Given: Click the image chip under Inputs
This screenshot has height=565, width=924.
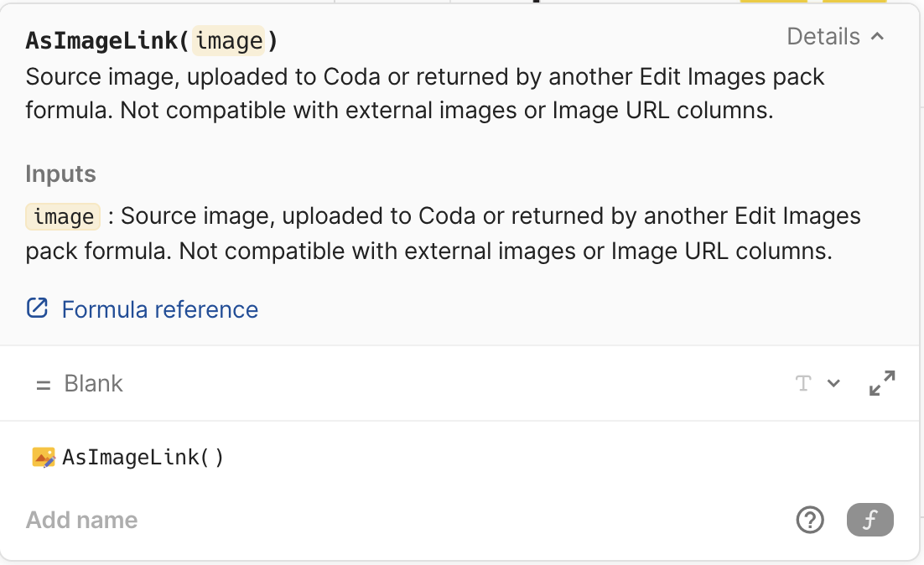Looking at the screenshot, I should click(x=63, y=216).
